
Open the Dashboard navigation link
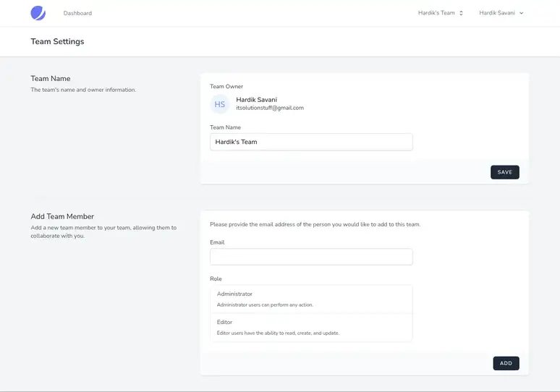[x=77, y=13]
